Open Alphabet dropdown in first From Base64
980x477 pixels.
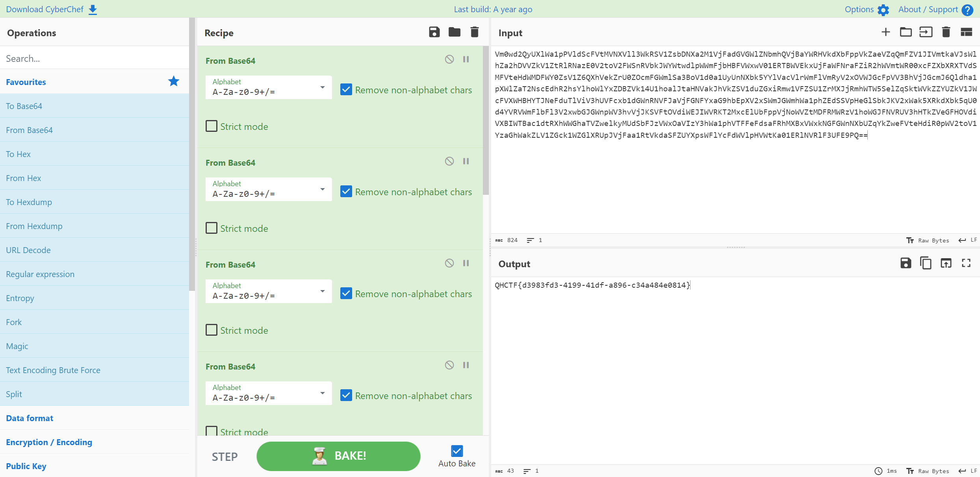269,87
